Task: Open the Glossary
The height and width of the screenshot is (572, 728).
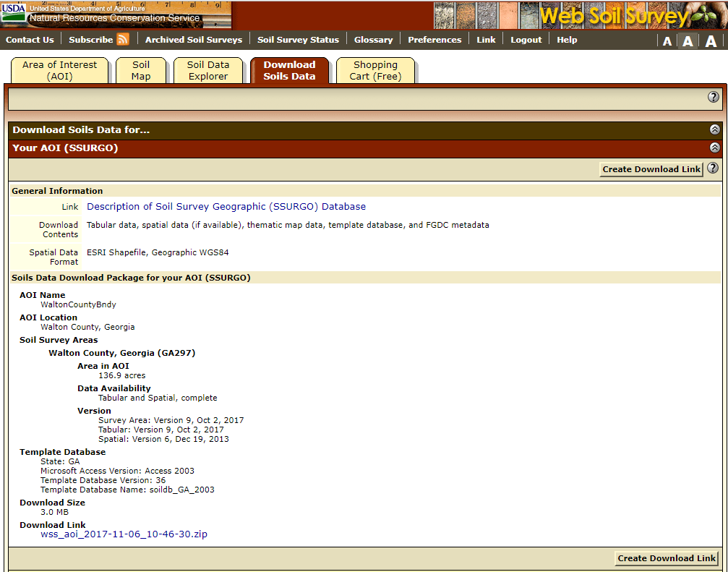Action: click(x=373, y=40)
